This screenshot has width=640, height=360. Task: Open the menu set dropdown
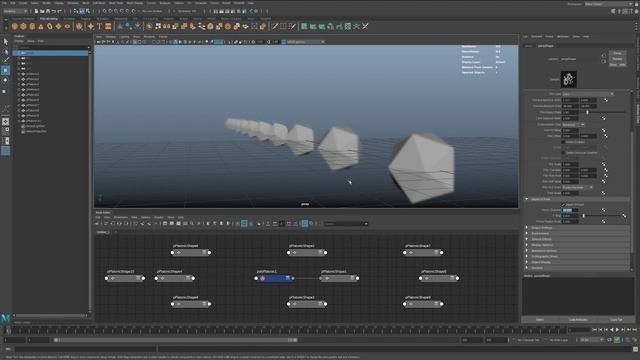click(16, 11)
